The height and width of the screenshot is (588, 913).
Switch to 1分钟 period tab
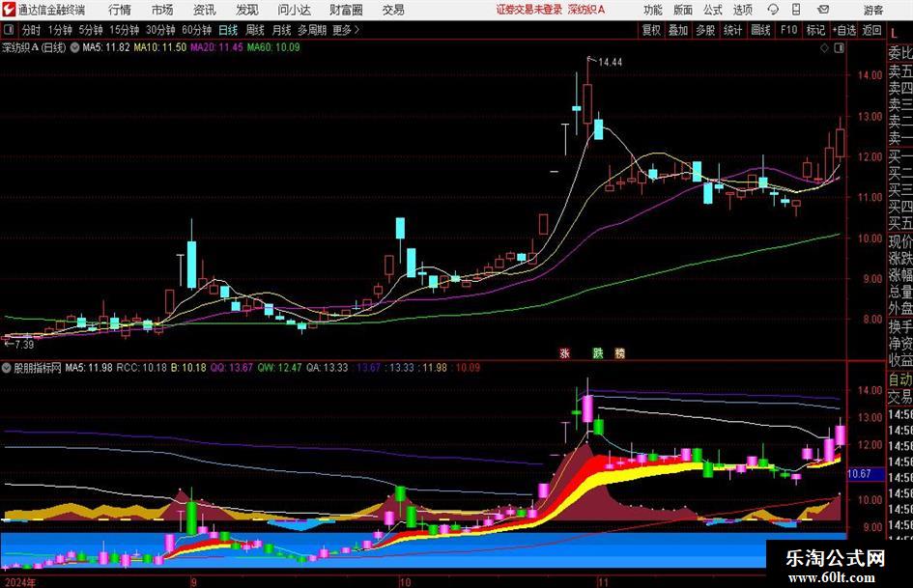[x=60, y=30]
